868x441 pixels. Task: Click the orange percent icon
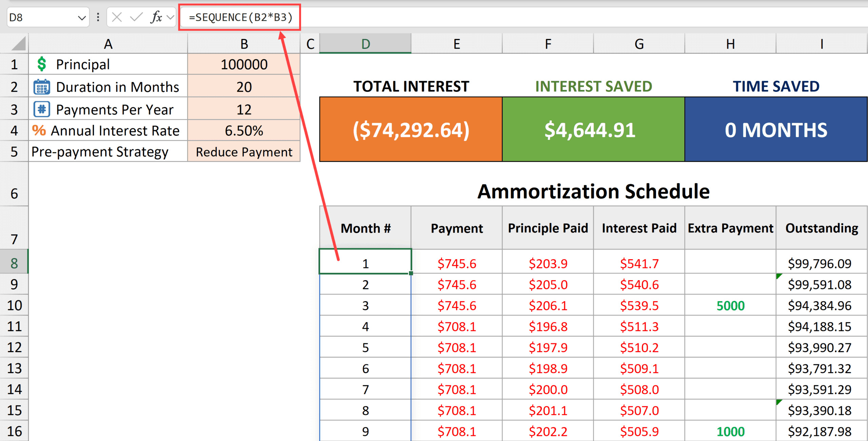pyautogui.click(x=39, y=130)
